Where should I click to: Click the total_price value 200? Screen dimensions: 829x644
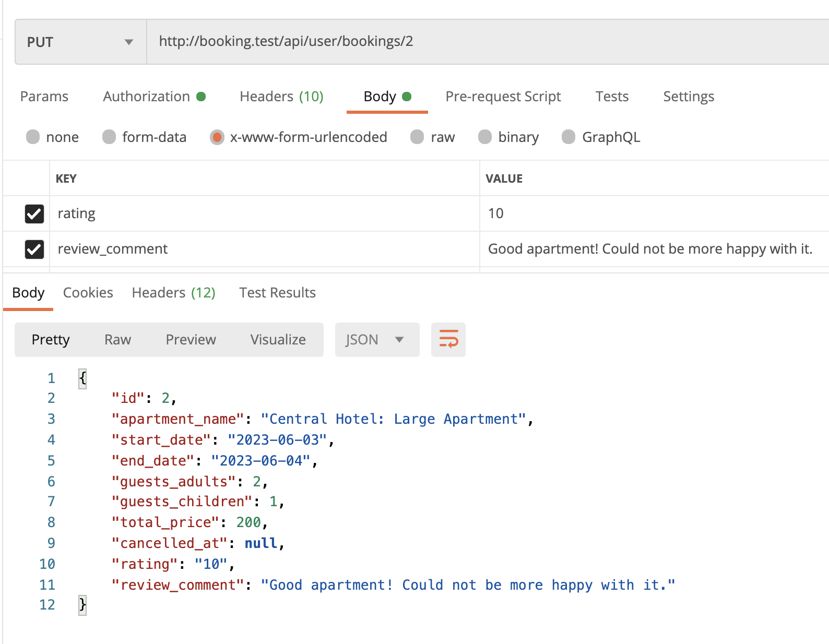pos(248,522)
